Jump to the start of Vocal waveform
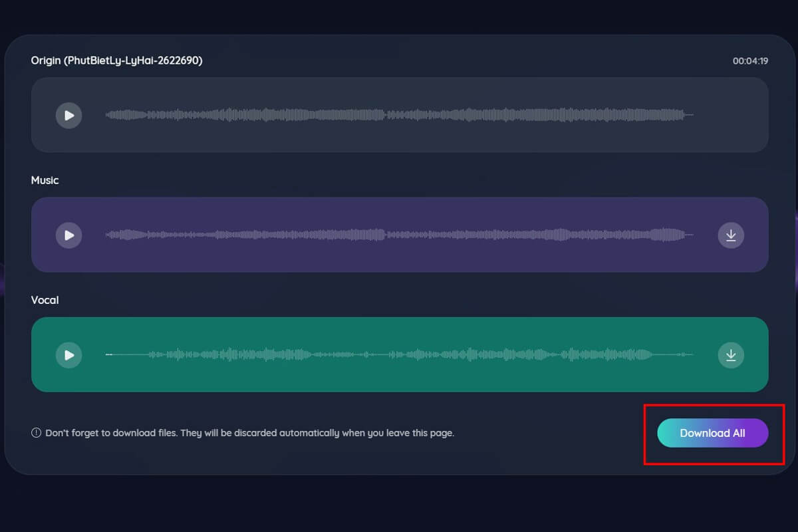This screenshot has height=532, width=798. pos(108,354)
